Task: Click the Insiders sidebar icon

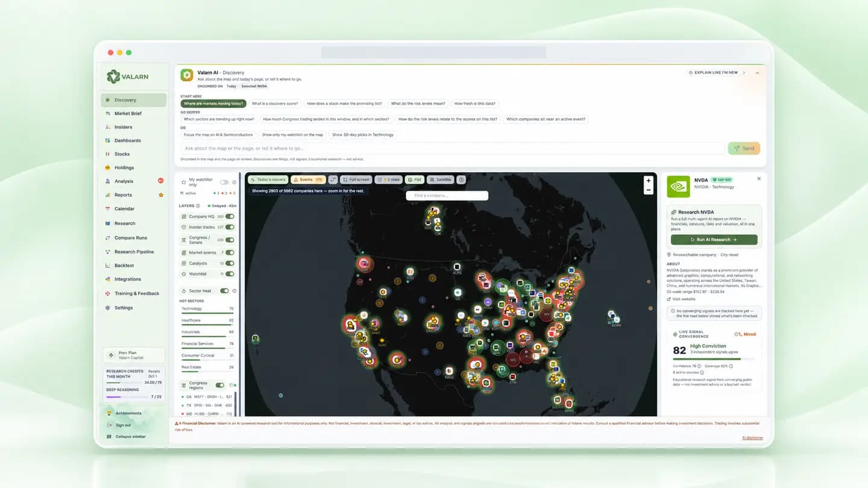Action: click(107, 127)
